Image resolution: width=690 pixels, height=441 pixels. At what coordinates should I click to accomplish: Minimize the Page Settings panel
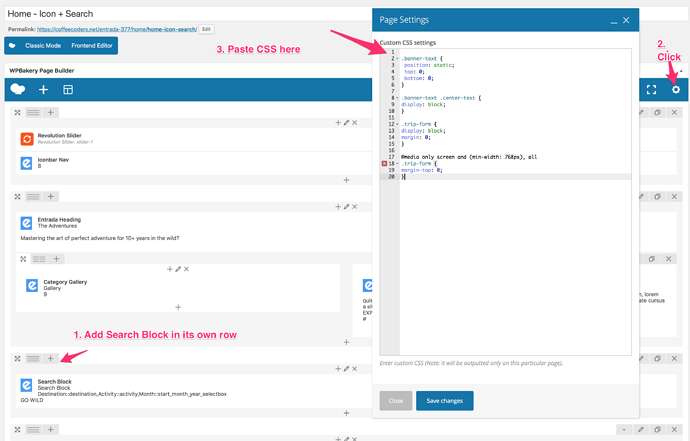click(x=614, y=21)
